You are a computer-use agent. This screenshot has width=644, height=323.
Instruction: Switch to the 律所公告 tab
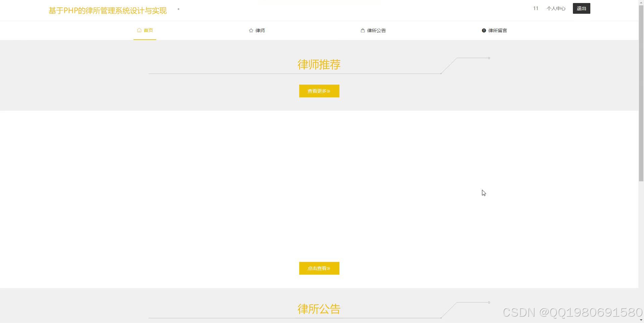(376, 30)
